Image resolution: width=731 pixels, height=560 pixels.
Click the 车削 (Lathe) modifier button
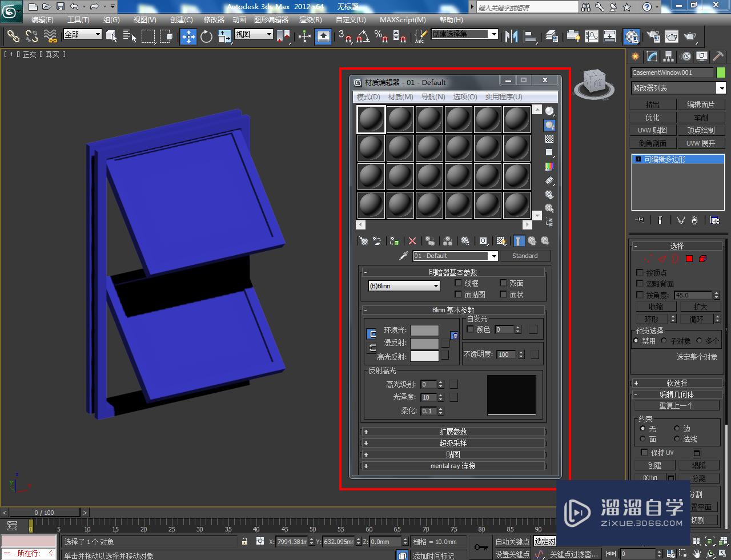(701, 118)
